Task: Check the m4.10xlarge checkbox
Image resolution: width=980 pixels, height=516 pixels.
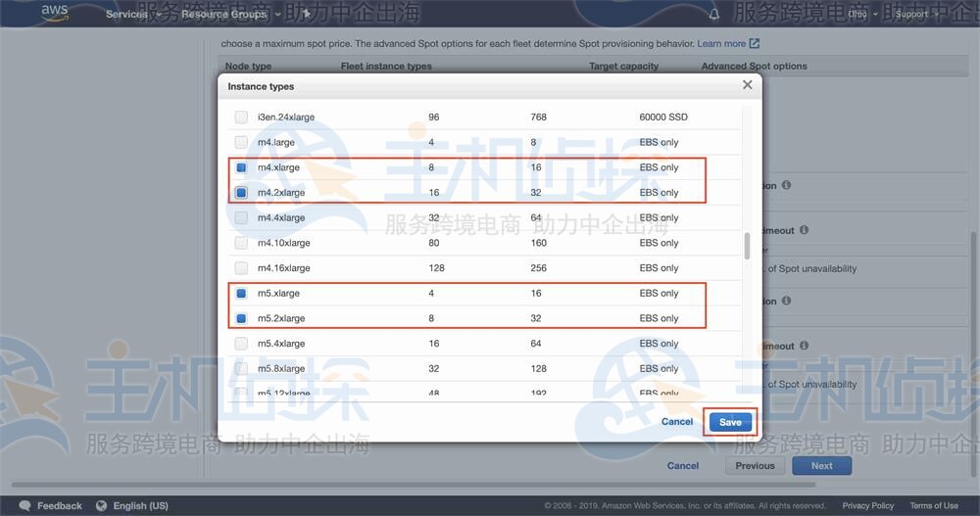Action: [241, 243]
